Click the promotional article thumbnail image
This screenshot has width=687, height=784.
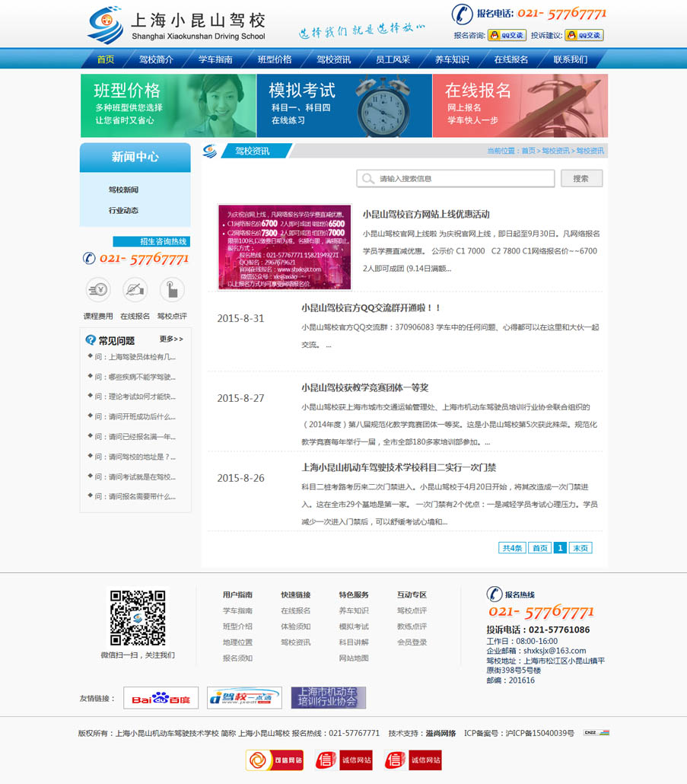pos(285,247)
